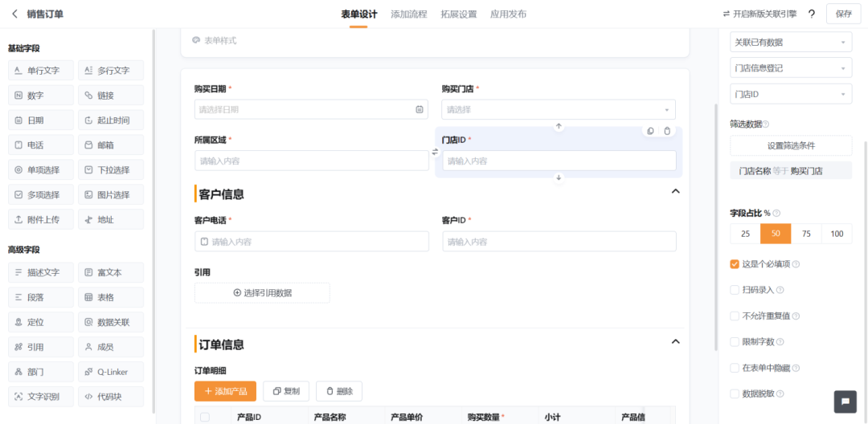Viewport: 868px width, 424px height.
Task: Click 开启新版关联引擎
Action: click(759, 14)
